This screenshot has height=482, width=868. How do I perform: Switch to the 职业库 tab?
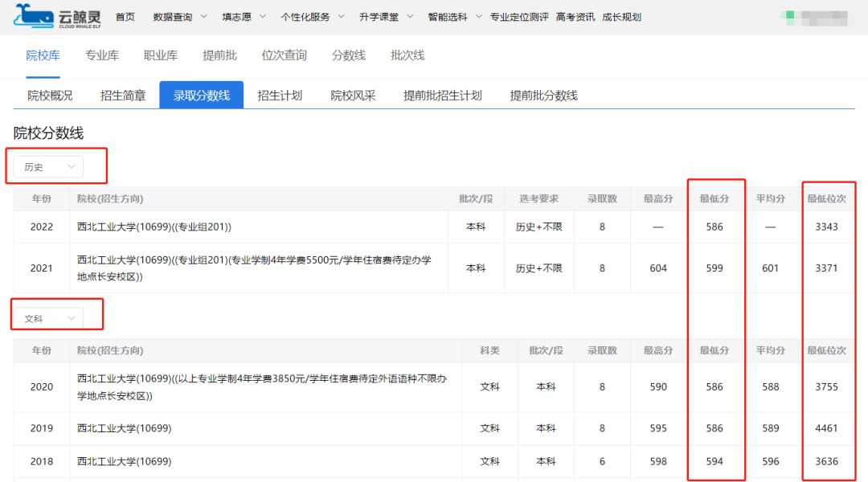(x=160, y=55)
